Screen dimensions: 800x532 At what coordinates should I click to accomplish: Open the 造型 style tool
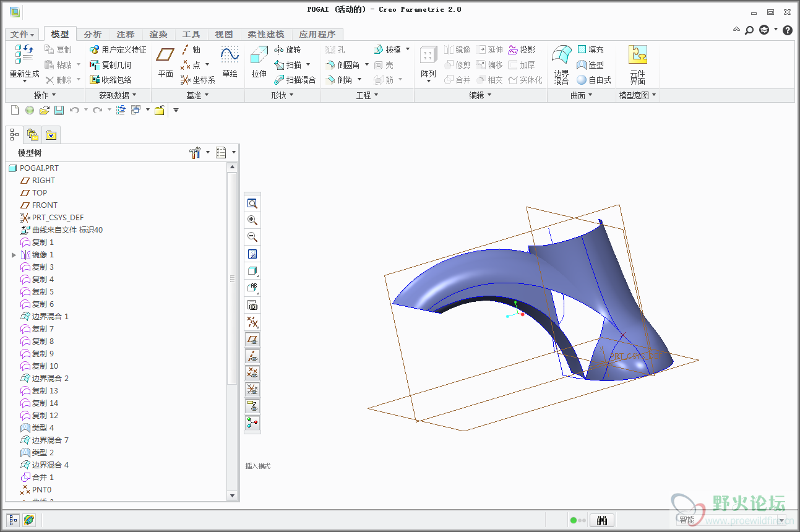590,64
